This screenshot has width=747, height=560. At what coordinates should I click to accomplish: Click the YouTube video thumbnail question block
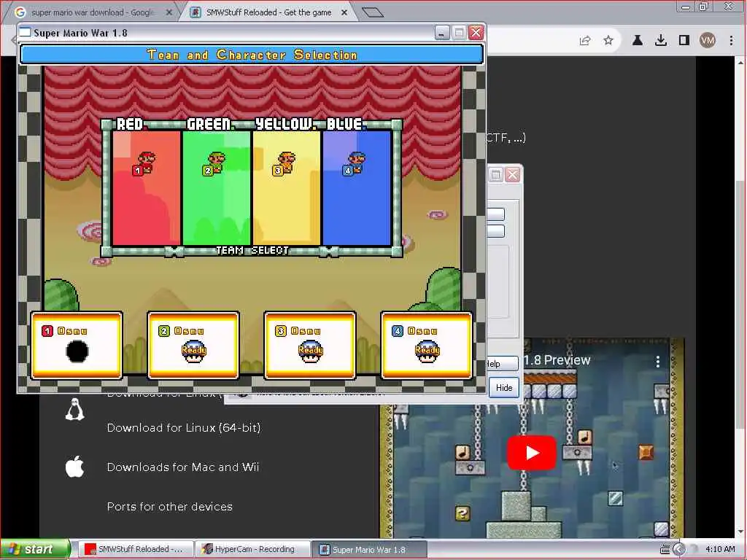point(462,513)
